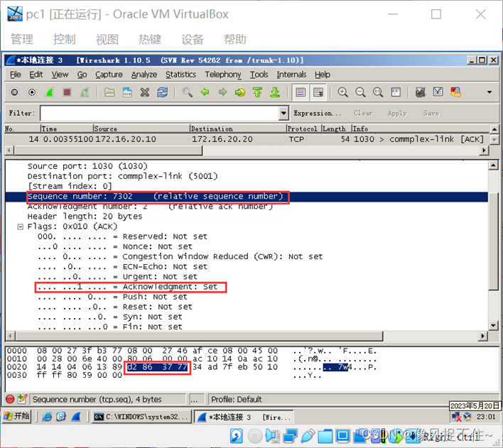503x448 pixels.
Task: Edit capture comments icon in status bar
Action: point(22,399)
